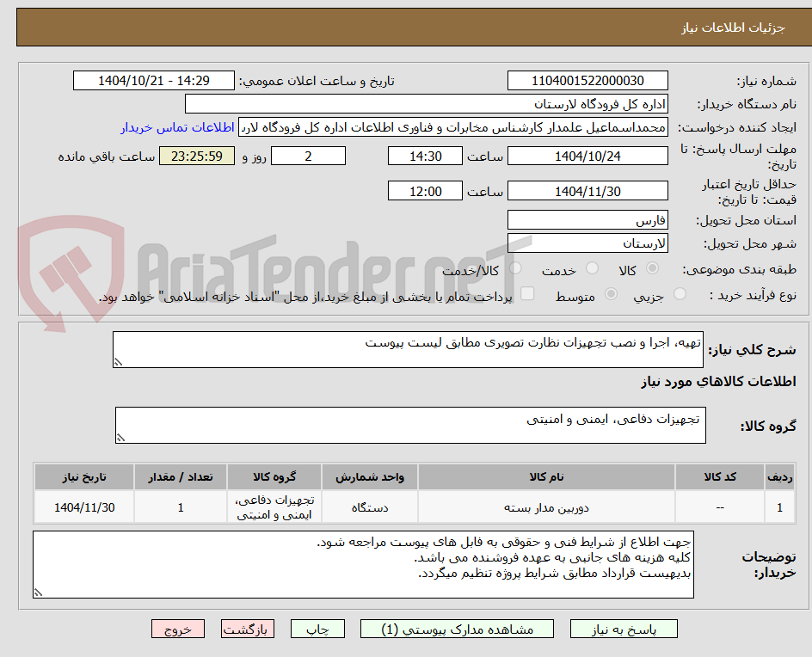This screenshot has width=812, height=657.
Task: Click the شماره نیاز field 1104001522000030
Action: coord(587,81)
